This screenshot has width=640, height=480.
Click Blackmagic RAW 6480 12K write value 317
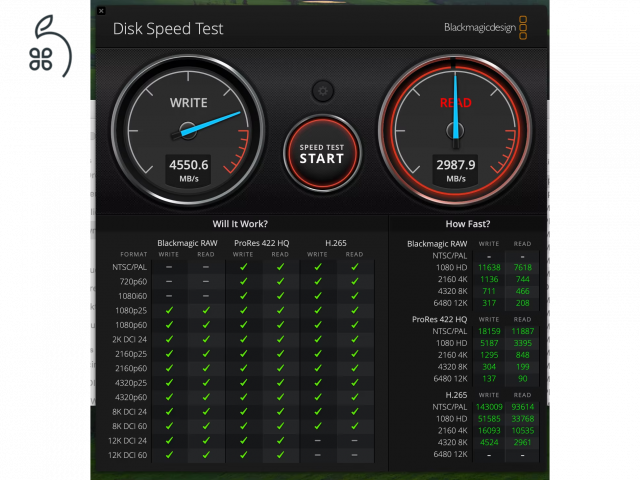489,303
